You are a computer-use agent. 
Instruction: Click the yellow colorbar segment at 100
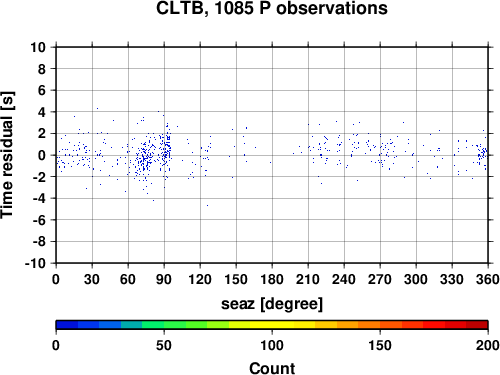(272, 325)
